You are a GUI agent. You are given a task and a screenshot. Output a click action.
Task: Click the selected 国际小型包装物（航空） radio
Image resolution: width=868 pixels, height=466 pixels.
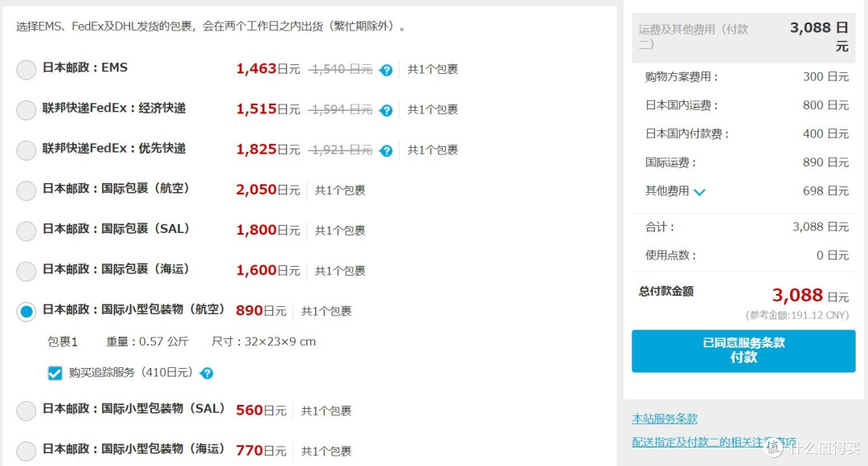point(25,311)
